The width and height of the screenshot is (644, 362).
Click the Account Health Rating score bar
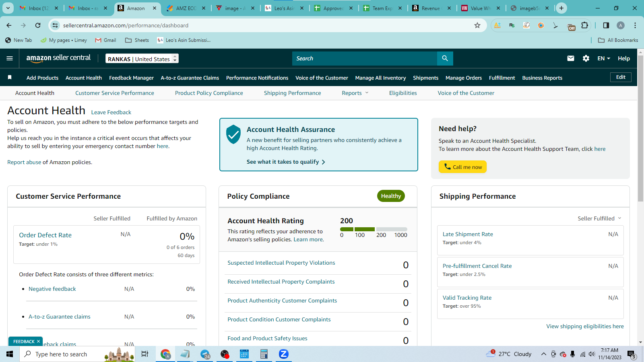[x=374, y=229]
